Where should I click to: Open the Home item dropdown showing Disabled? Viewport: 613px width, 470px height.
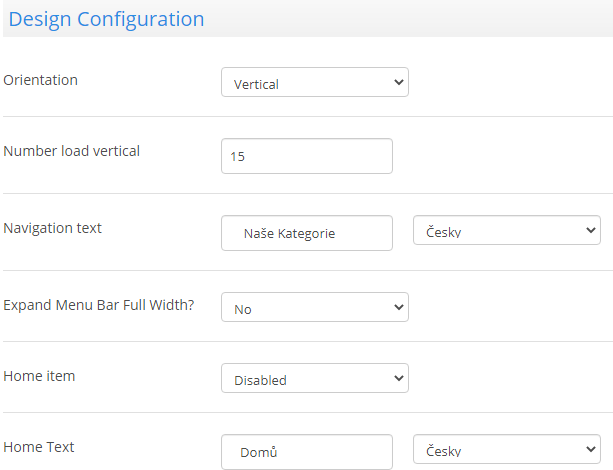point(315,378)
